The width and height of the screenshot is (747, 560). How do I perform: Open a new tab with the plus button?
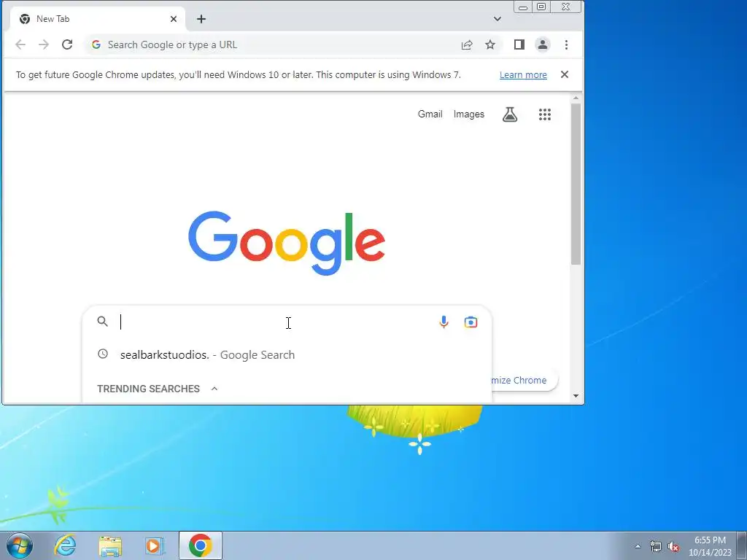coord(201,19)
